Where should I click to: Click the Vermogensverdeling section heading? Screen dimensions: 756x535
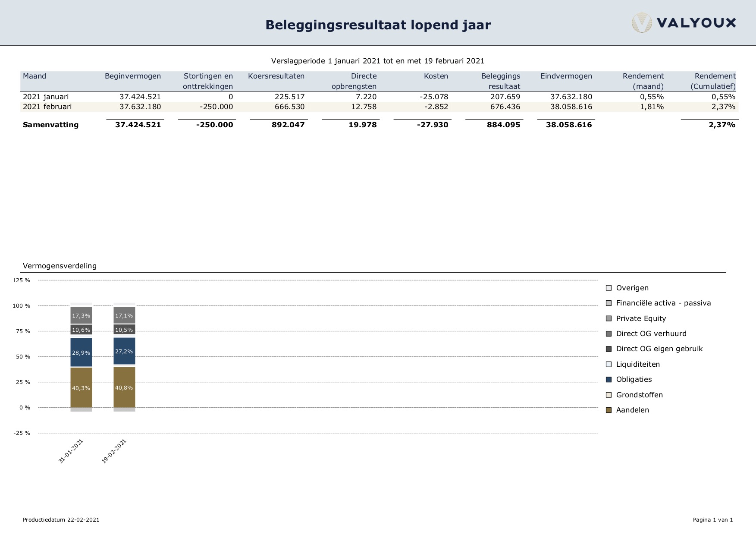(x=60, y=266)
